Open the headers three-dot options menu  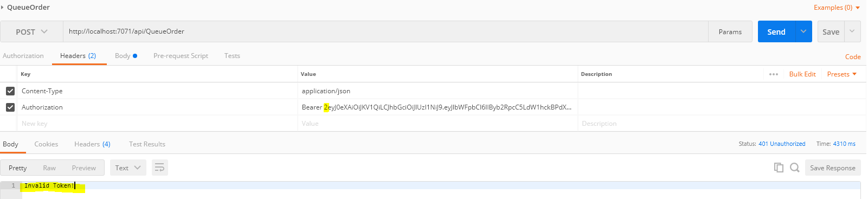pos(774,74)
